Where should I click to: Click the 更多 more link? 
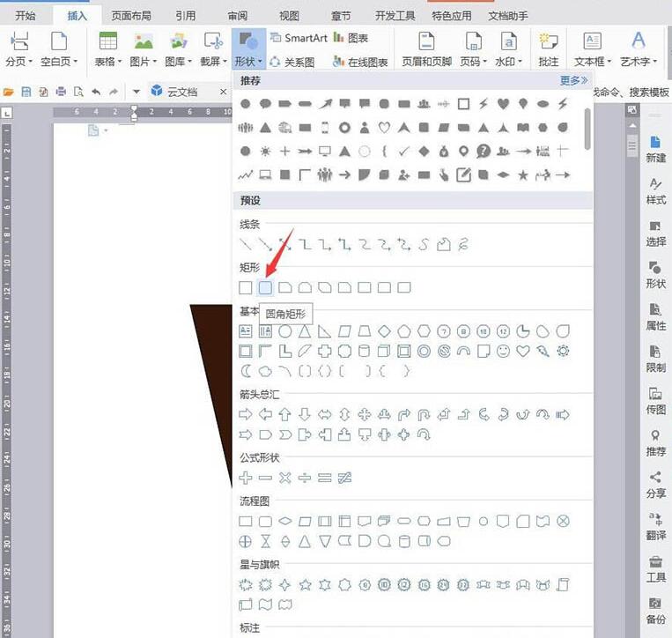[574, 80]
